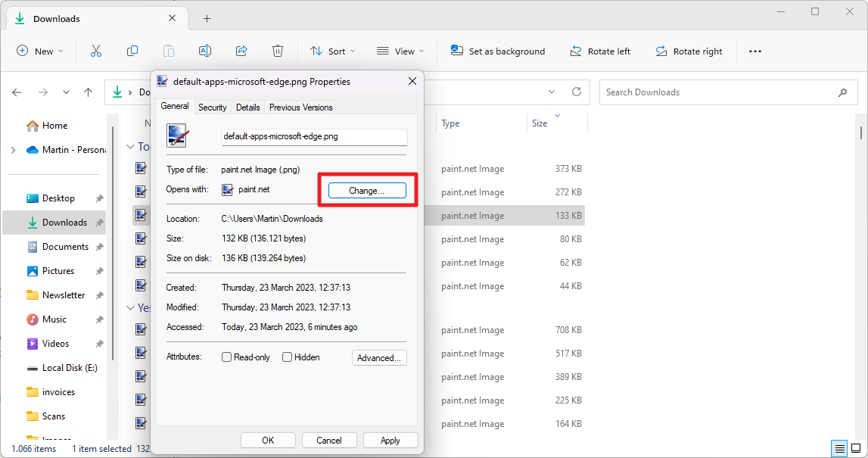Click the Change button for Opens with
The width and height of the screenshot is (868, 458).
(367, 190)
